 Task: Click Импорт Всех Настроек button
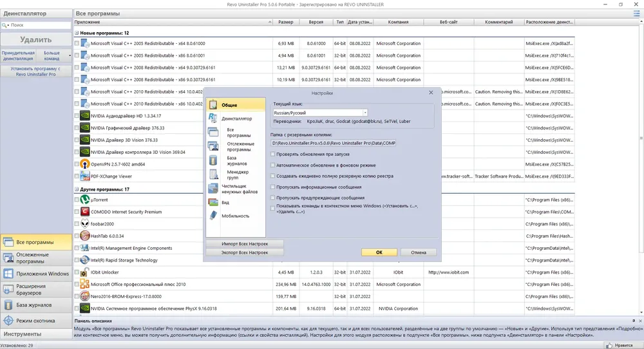(245, 243)
